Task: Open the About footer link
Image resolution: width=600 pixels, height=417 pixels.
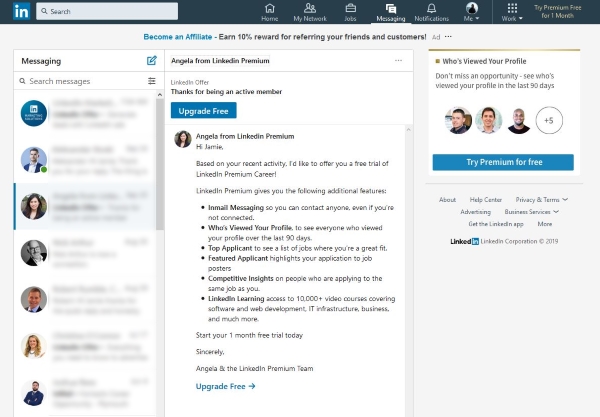Action: tap(447, 200)
